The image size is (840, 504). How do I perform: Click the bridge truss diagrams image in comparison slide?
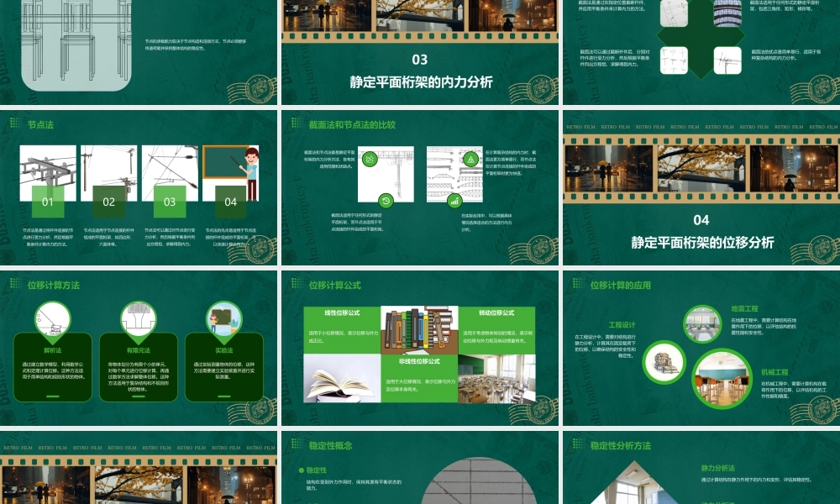(454, 174)
